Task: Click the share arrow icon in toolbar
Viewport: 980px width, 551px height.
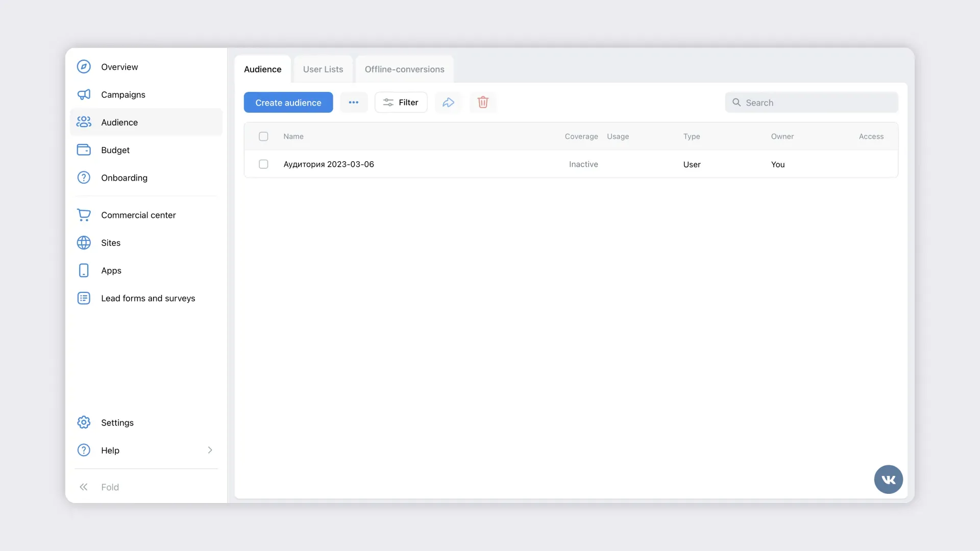Action: point(448,103)
